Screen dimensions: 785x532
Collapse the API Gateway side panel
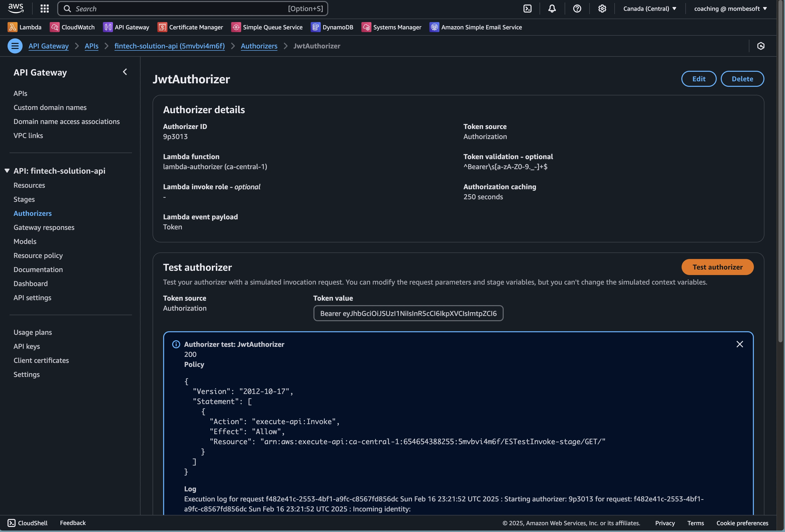click(125, 72)
